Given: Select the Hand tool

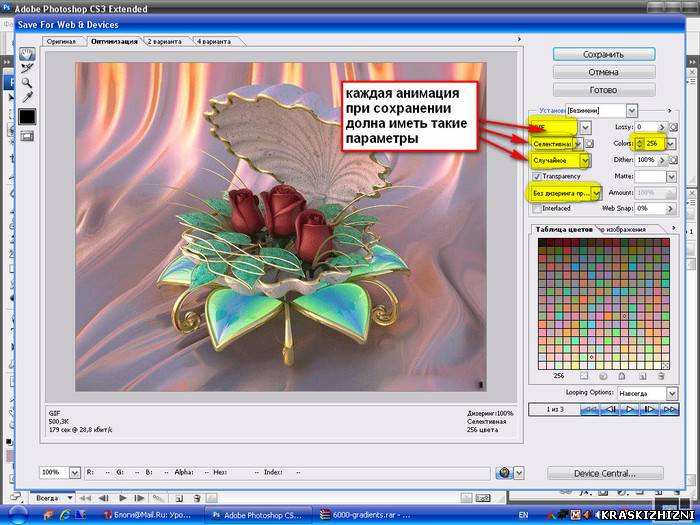Looking at the screenshot, I should (x=27, y=54).
